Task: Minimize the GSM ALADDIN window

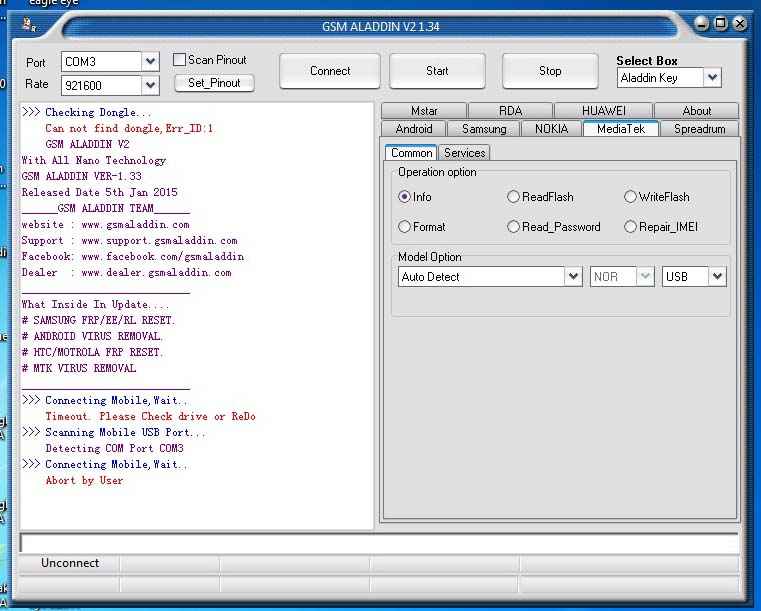Action: [702, 23]
